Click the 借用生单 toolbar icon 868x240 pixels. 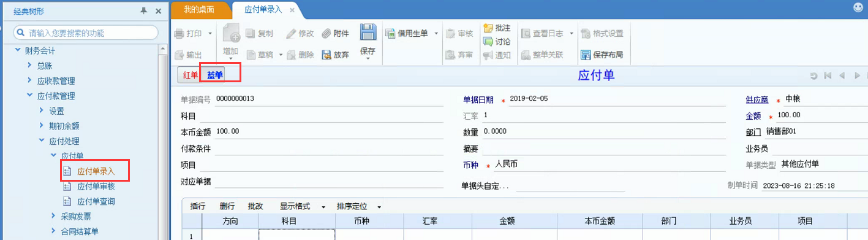[x=390, y=33]
